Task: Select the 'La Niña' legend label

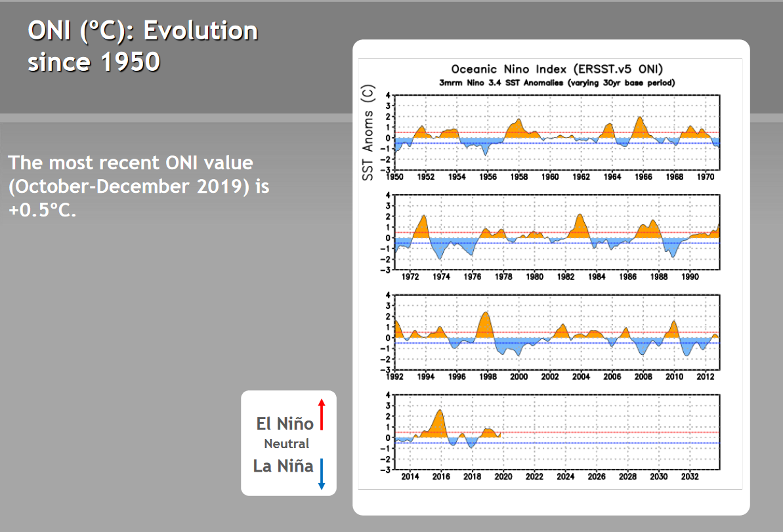Action: (283, 467)
